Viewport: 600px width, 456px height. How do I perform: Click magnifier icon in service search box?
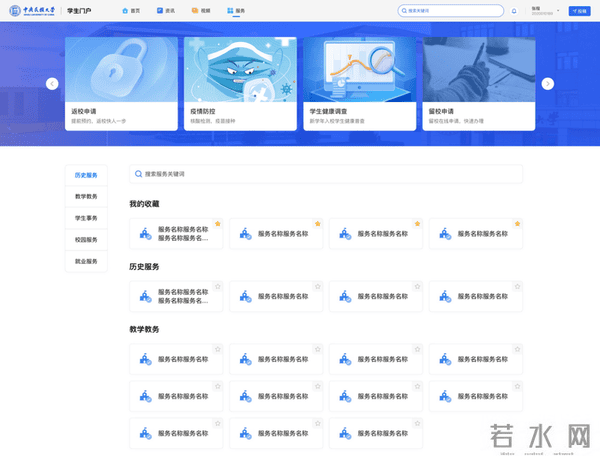139,174
